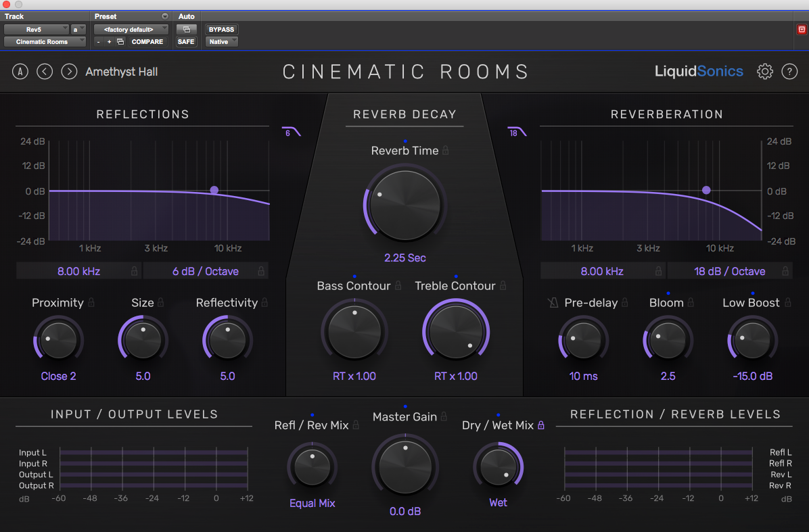Click the Treble Contour knob
809x532 pixels.
point(456,331)
